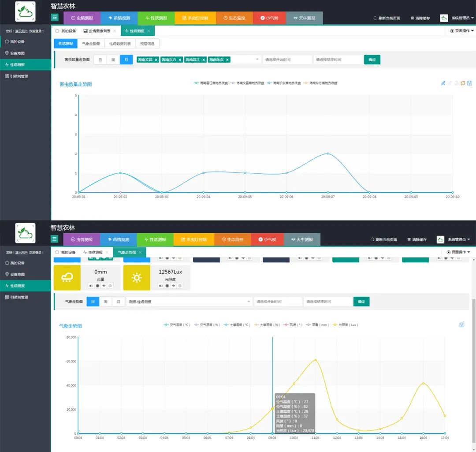Click the 智慧农林 logo on the 害虫数量走势图 screen

pos(25,11)
